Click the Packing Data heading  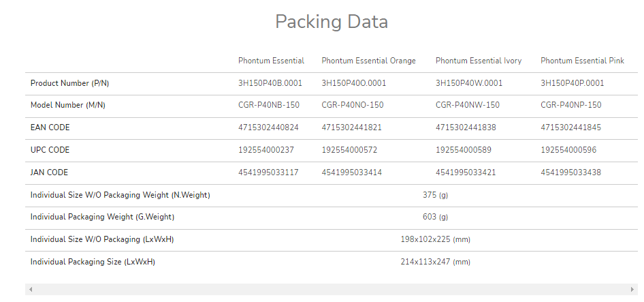[332, 22]
